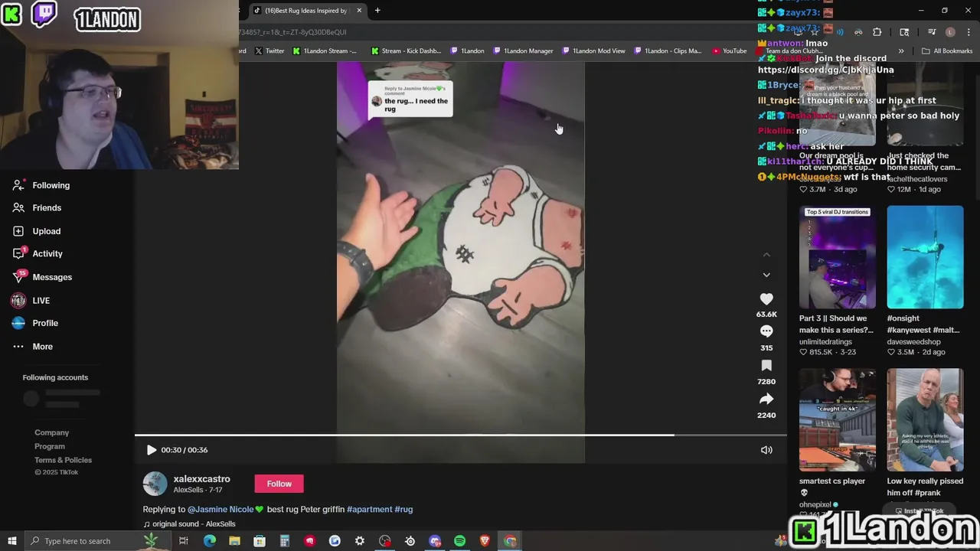
Task: Open the Top 5 viral DJ transitions thumbnail
Action: 838,257
